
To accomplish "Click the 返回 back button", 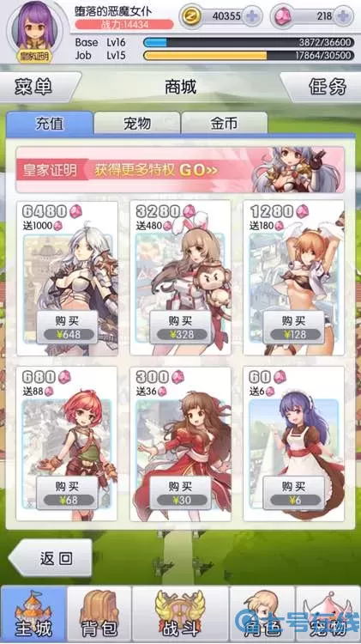I will (x=51, y=558).
